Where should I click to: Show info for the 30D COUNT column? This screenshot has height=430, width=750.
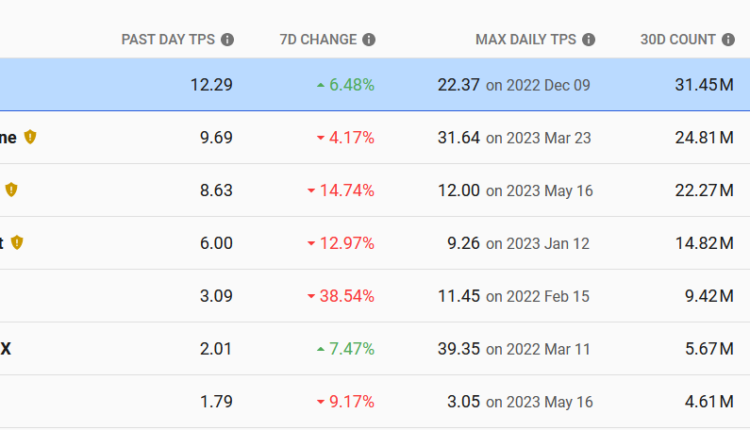729,40
